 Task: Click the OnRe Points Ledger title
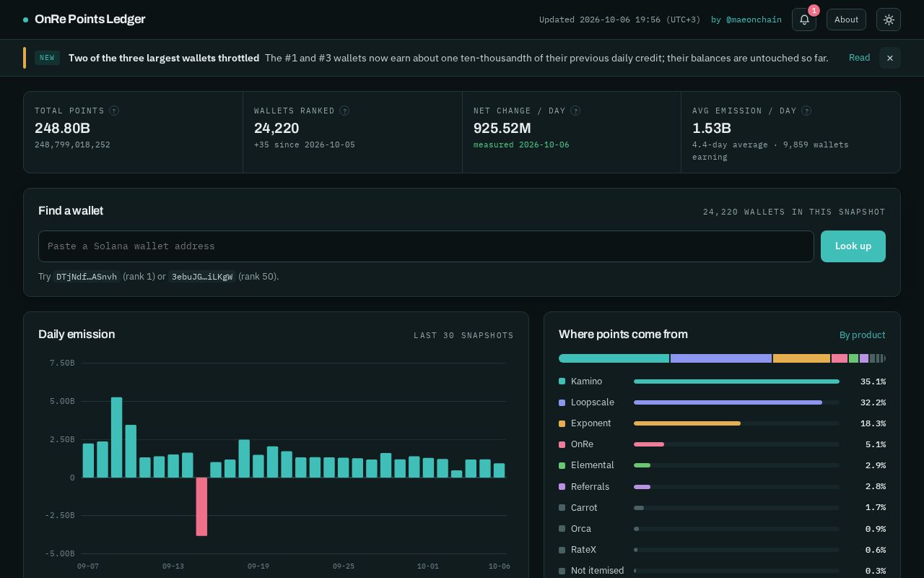point(90,20)
